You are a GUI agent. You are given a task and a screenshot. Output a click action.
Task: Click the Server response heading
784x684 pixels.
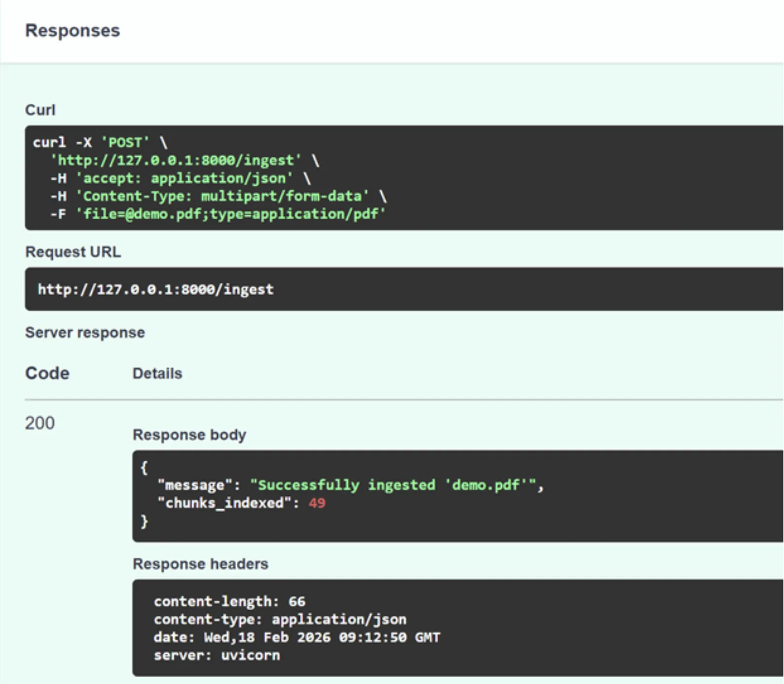pyautogui.click(x=85, y=333)
